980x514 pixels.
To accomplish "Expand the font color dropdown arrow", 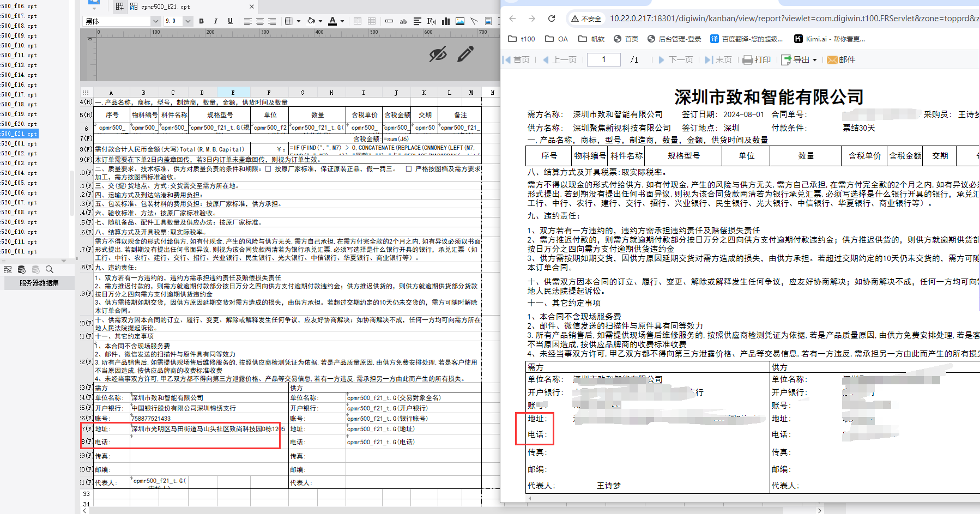I will (342, 21).
